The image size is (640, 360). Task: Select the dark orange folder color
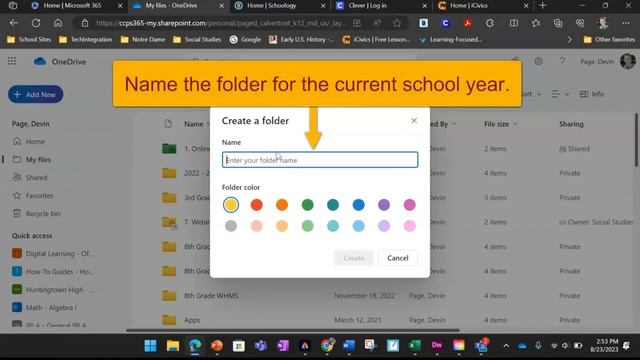282,204
